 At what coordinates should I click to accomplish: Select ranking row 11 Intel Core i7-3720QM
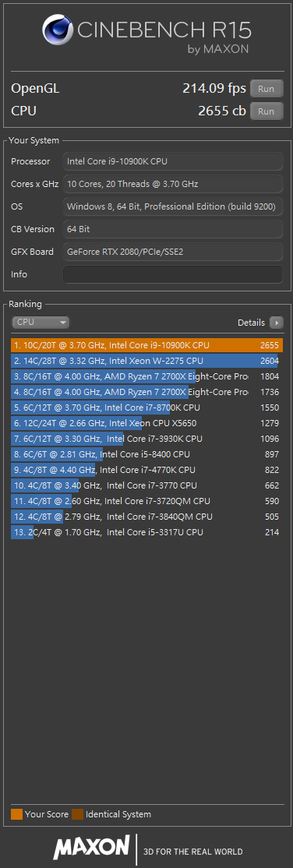(x=146, y=501)
